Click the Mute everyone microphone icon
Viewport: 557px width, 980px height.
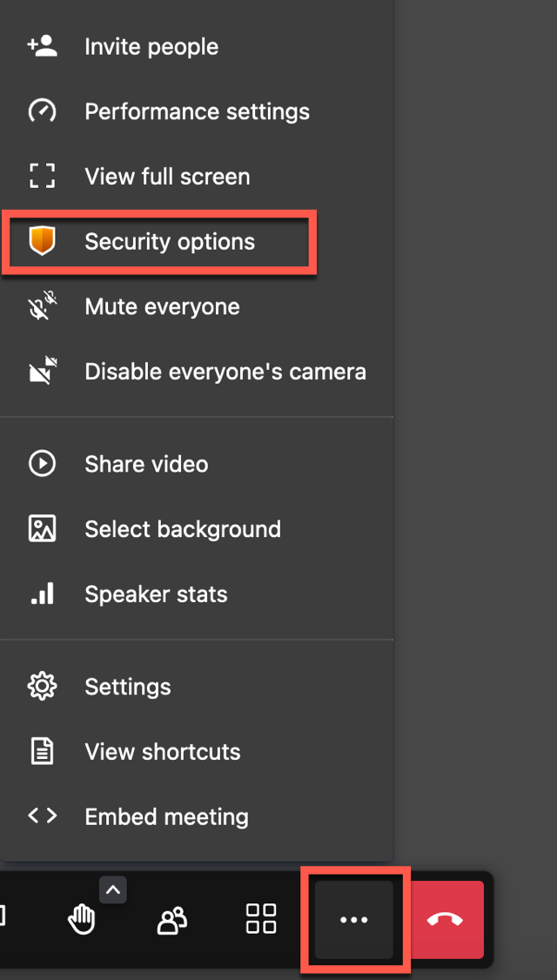(x=43, y=306)
